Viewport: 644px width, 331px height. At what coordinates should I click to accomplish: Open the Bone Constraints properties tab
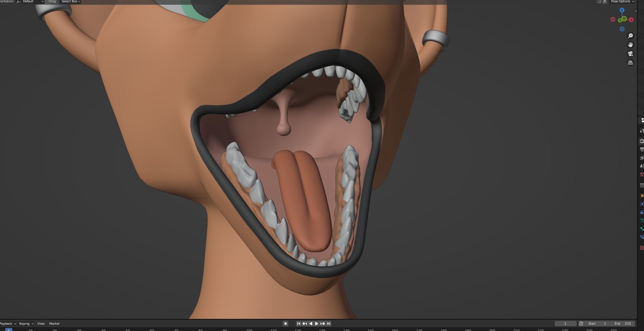pos(642,237)
